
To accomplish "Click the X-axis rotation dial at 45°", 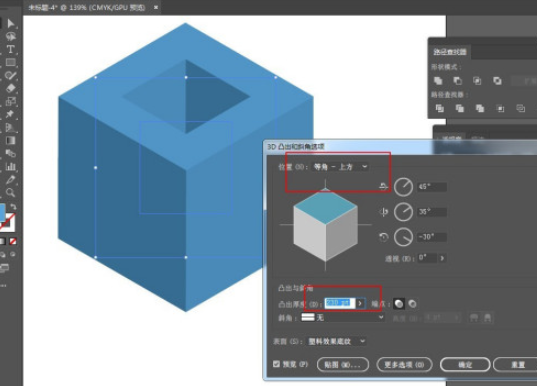I will (403, 187).
